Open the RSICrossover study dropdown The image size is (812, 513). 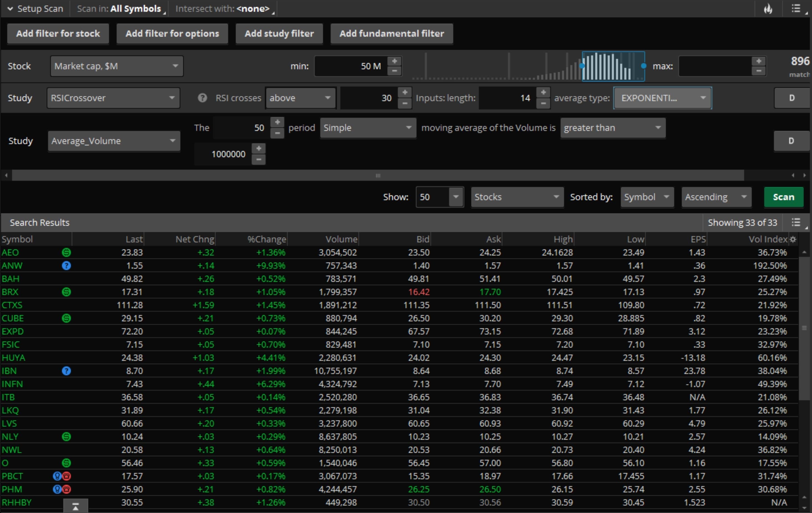pyautogui.click(x=113, y=98)
